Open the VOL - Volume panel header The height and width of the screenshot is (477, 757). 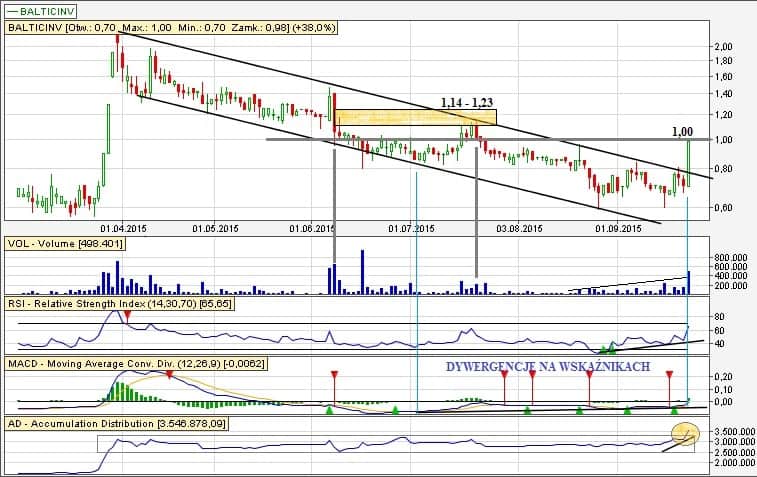[65, 243]
